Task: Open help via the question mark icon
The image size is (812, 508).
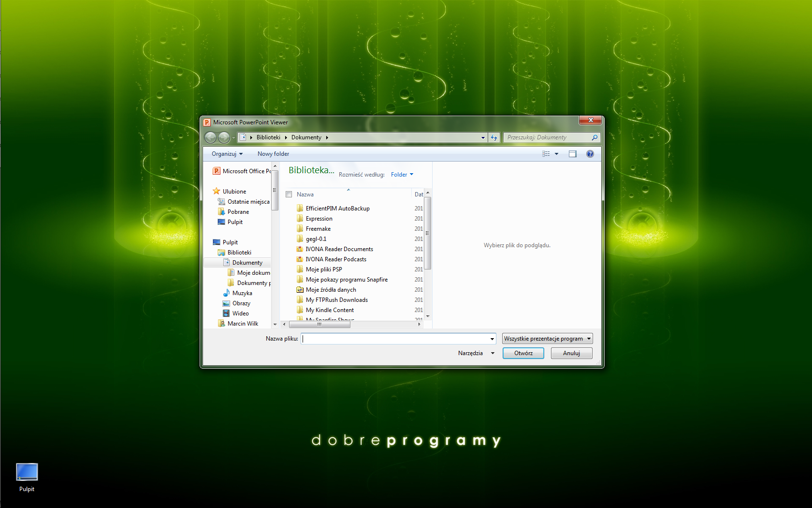Action: [x=590, y=154]
